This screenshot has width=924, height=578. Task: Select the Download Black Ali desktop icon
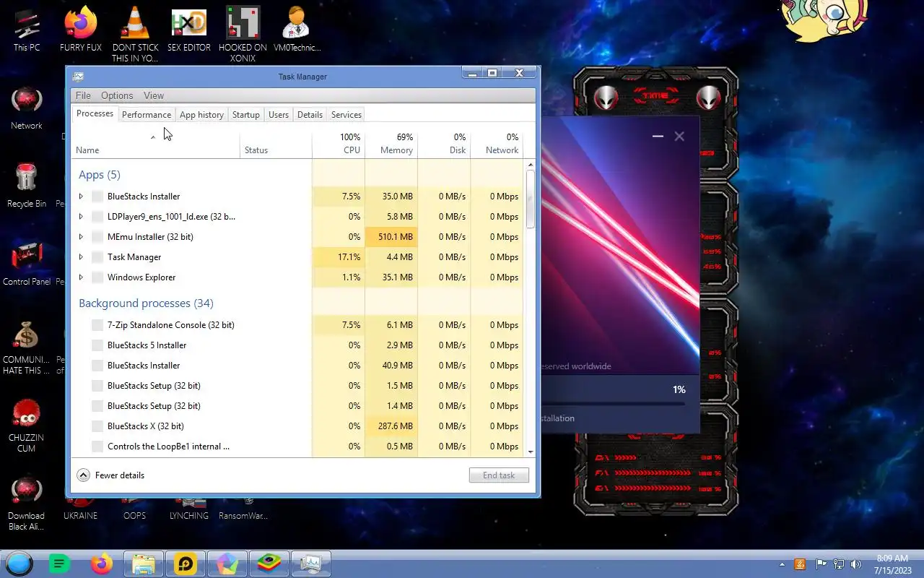point(27,503)
